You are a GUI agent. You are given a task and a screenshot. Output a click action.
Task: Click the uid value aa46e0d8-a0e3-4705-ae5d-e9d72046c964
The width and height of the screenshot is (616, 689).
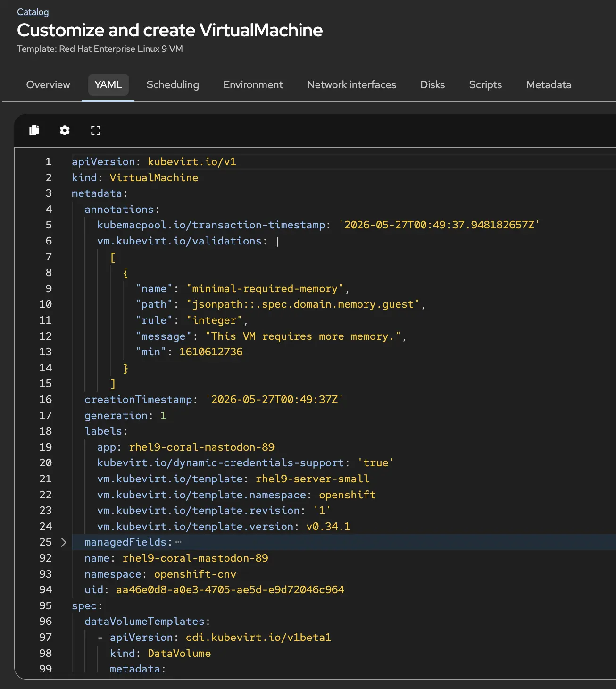(x=230, y=590)
